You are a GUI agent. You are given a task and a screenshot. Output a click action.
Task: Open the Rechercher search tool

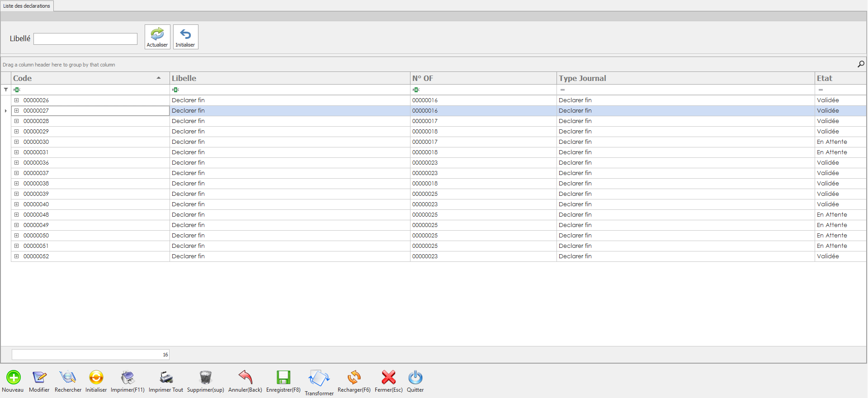pos(68,377)
